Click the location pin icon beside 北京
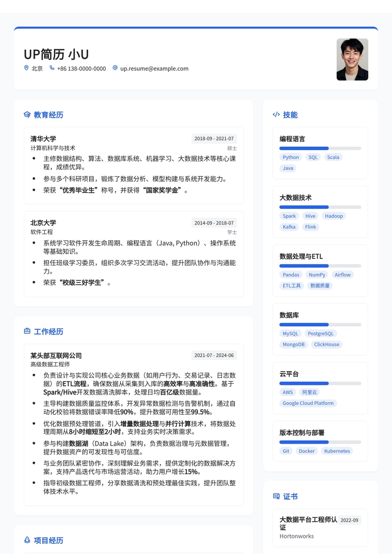392x554 pixels. click(26, 68)
